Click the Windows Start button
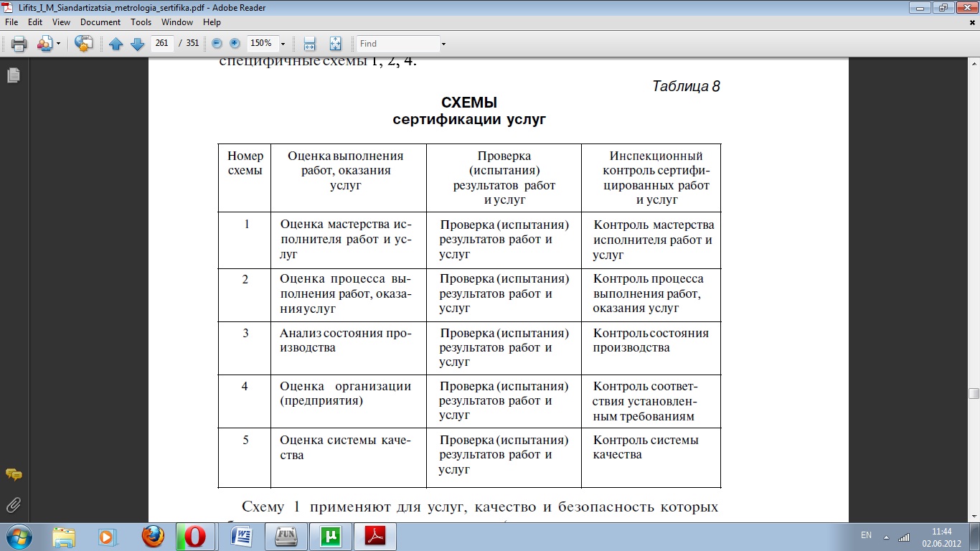This screenshot has height=551, width=980. 18,536
